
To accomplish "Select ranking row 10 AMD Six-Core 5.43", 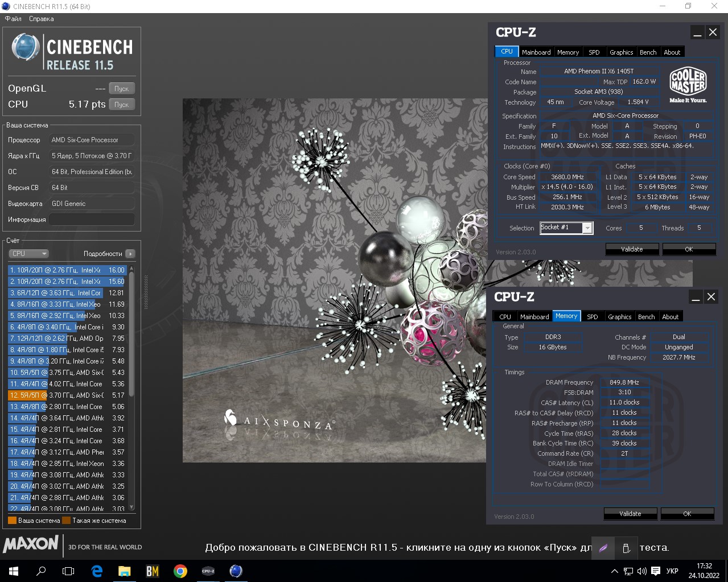I will pos(67,373).
